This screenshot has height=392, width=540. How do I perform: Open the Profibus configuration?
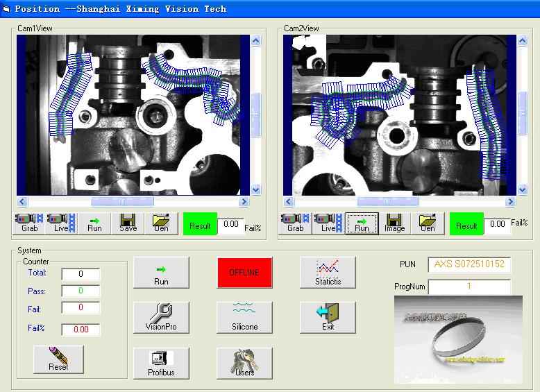(160, 364)
